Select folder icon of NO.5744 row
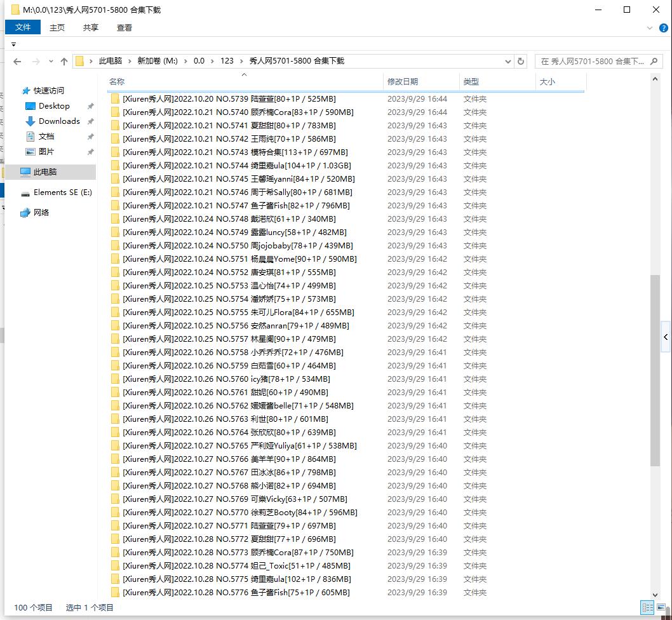This screenshot has width=672, height=620. (x=115, y=166)
